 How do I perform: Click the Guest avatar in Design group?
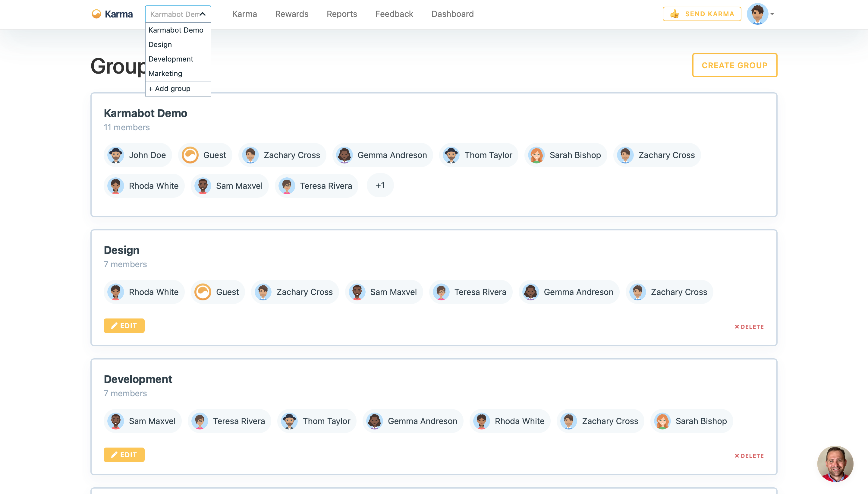(203, 292)
